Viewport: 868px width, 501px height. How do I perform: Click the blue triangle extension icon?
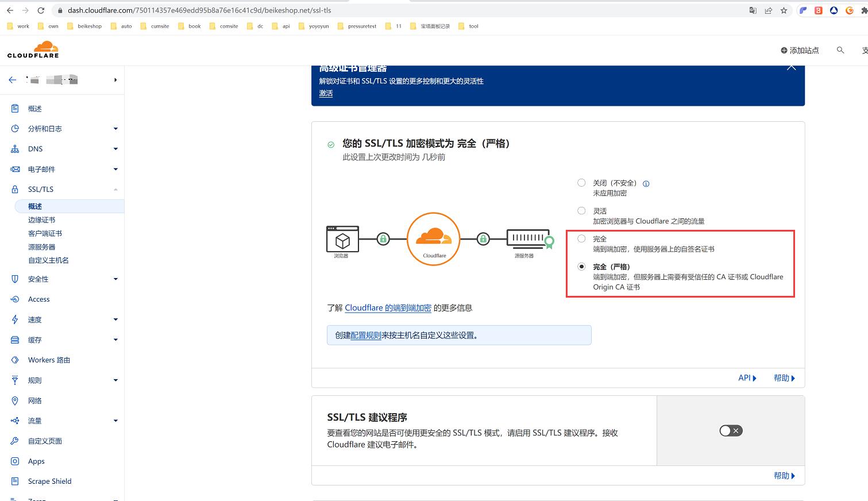(834, 10)
